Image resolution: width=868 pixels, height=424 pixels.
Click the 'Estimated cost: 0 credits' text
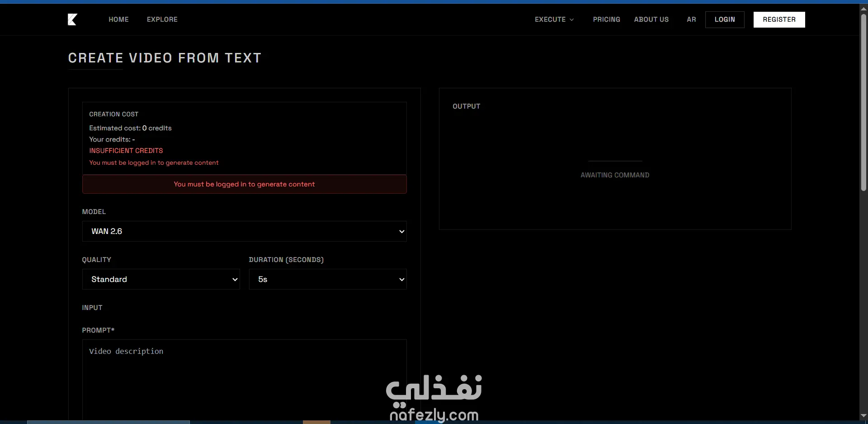tap(130, 128)
